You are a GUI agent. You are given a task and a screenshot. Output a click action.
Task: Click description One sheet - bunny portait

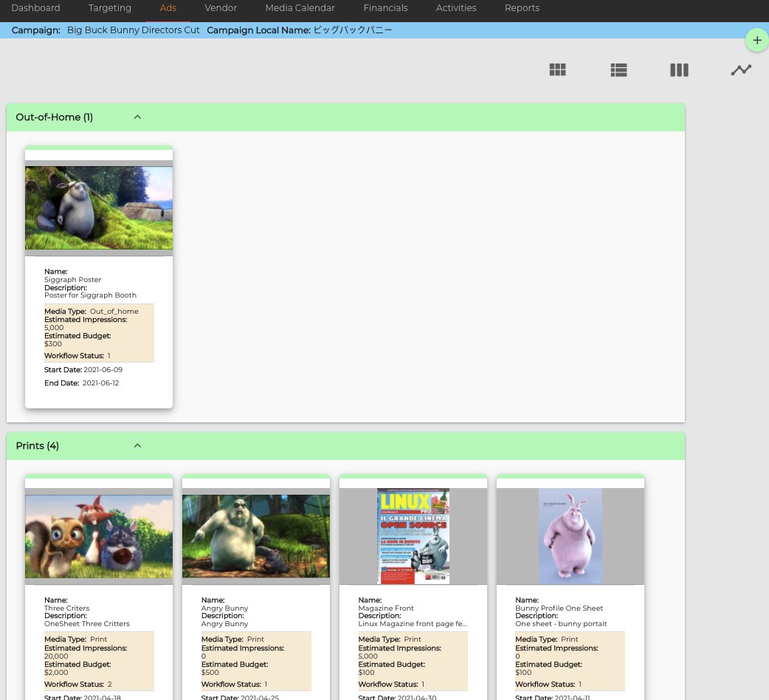pos(561,624)
